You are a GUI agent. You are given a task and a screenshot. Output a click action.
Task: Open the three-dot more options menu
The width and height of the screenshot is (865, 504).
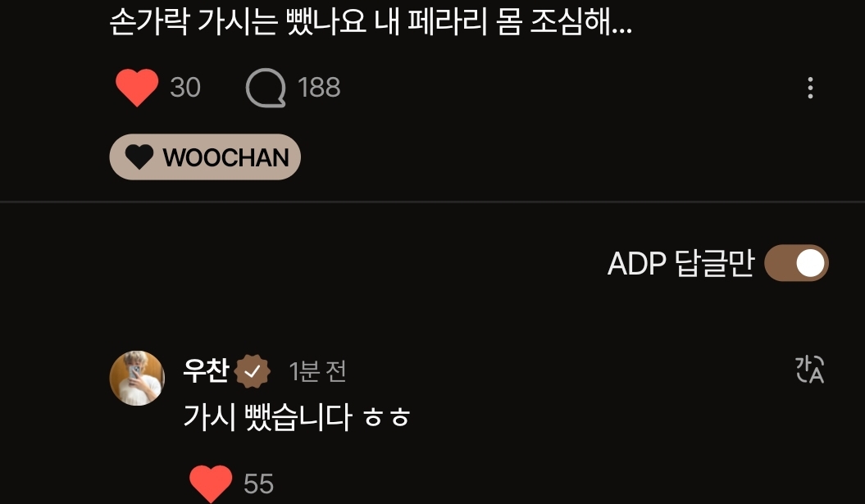pos(810,89)
